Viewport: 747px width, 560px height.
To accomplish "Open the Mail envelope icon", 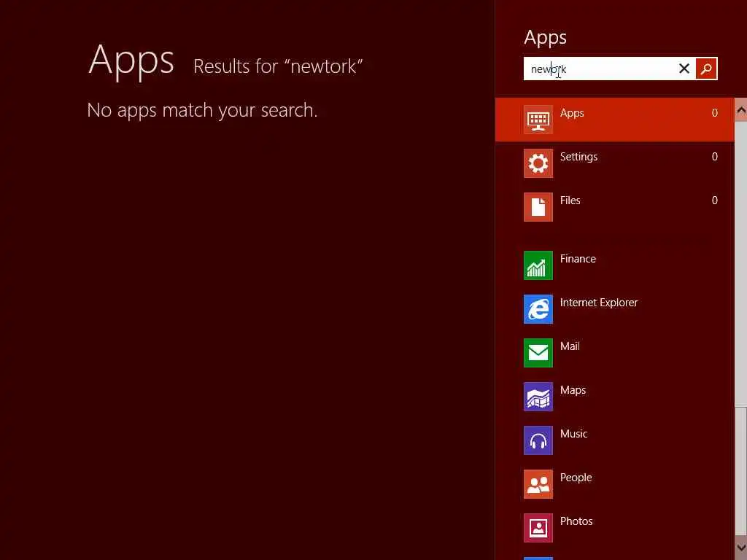I will (538, 353).
